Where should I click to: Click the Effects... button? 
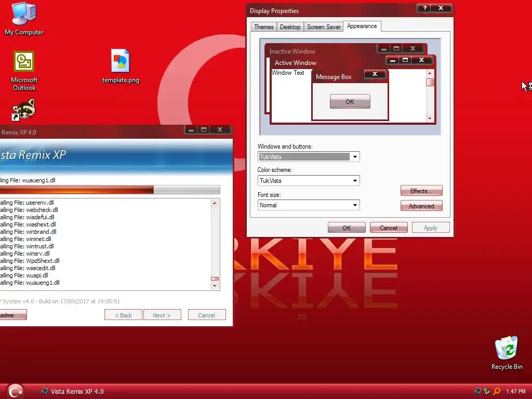(421, 191)
